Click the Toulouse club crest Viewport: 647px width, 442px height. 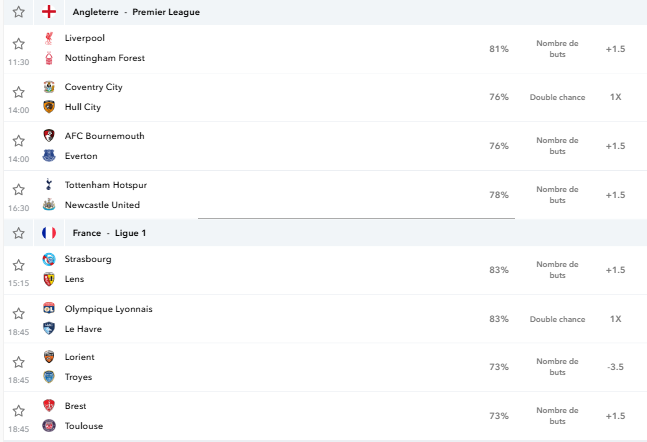point(49,425)
